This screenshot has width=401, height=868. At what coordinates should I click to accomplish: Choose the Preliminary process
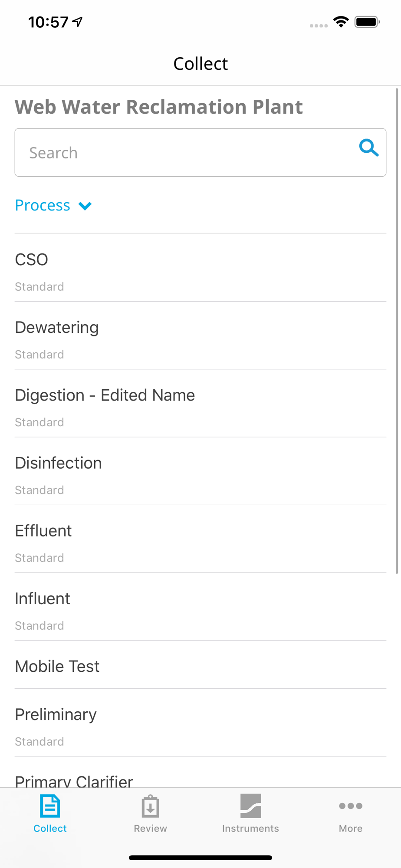click(x=200, y=723)
